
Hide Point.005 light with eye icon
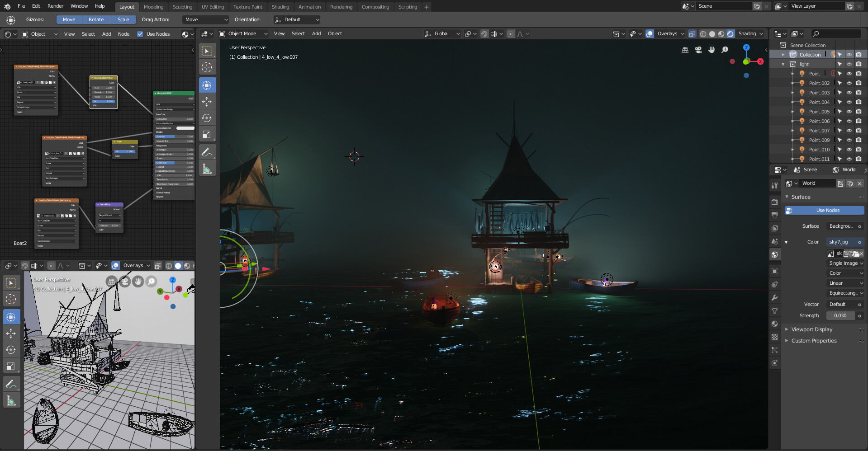(x=849, y=112)
